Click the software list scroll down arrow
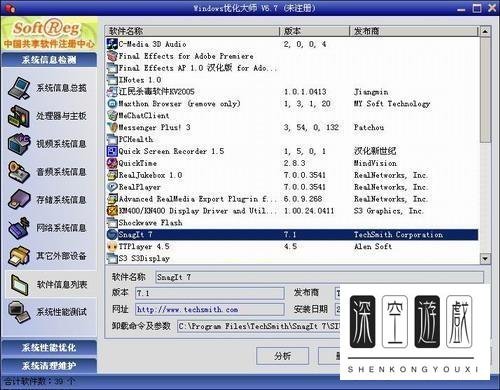 click(x=485, y=258)
